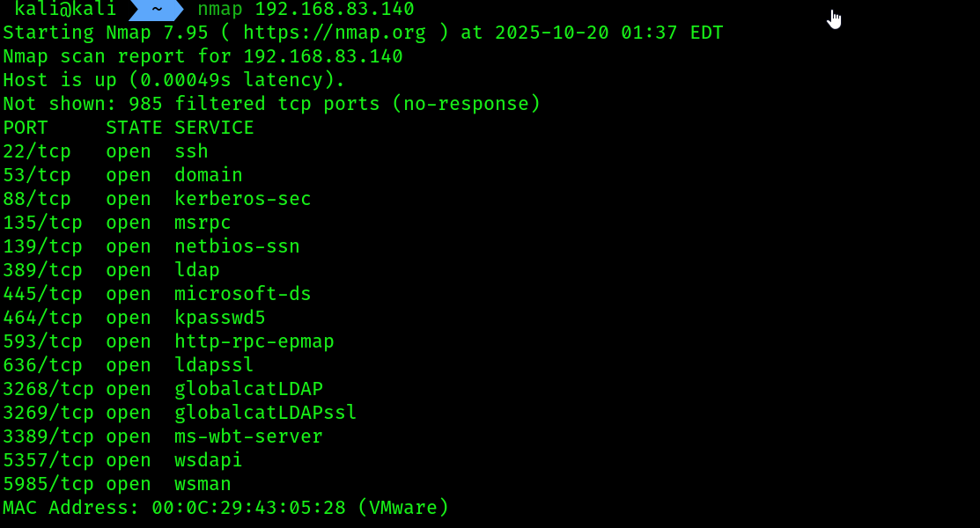Click the SERVICE column header
The width and height of the screenshot is (980, 528).
[214, 128]
